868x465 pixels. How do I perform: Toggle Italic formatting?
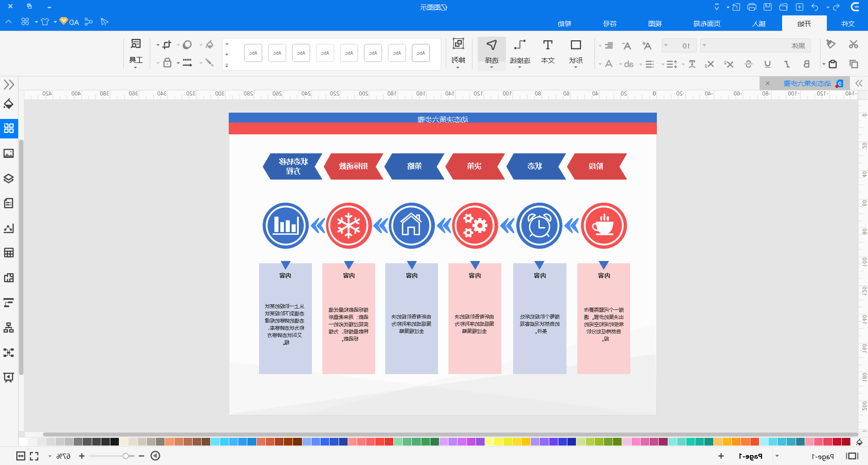point(787,64)
